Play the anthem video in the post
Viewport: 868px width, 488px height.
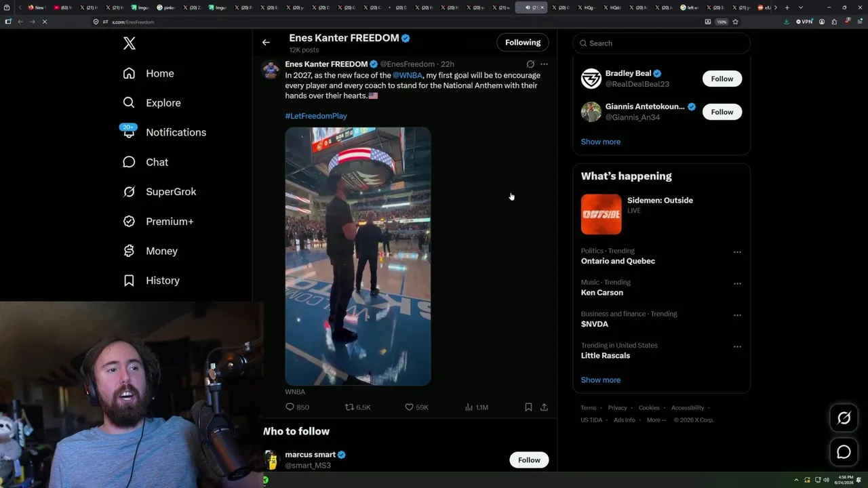[x=358, y=256]
